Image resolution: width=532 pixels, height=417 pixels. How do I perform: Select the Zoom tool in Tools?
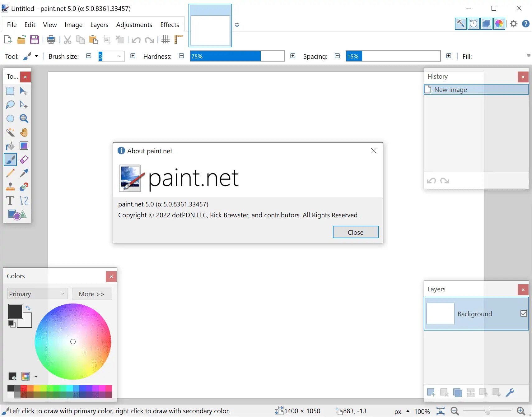24,118
